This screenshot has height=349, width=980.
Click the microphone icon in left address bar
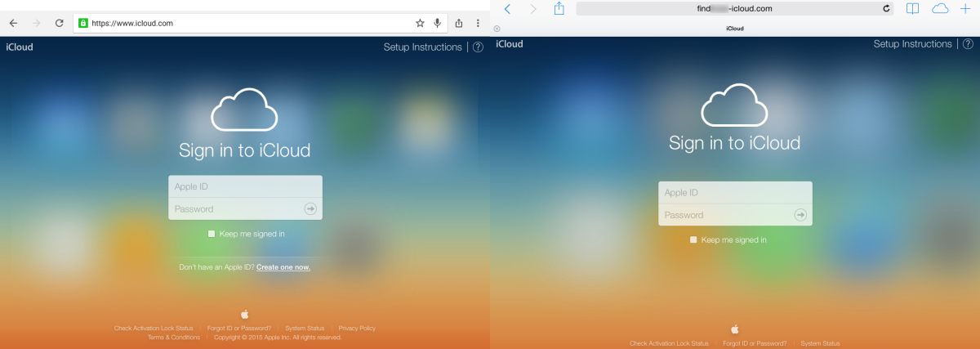[438, 23]
